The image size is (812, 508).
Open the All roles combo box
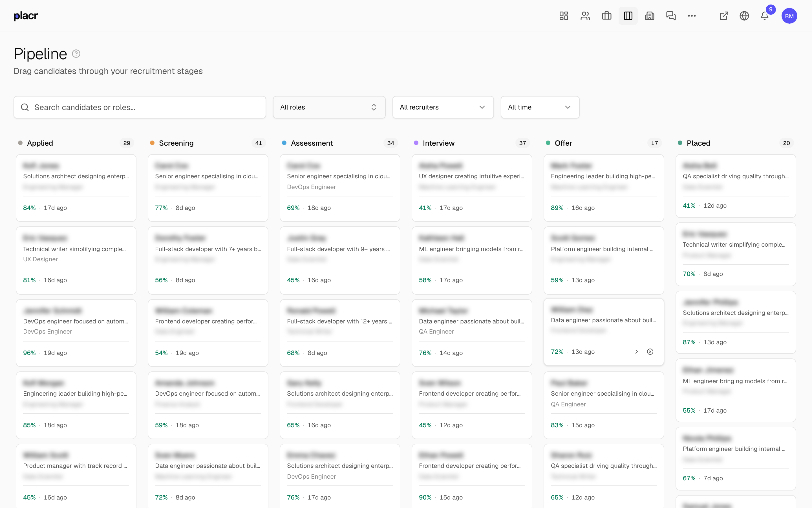(x=329, y=107)
